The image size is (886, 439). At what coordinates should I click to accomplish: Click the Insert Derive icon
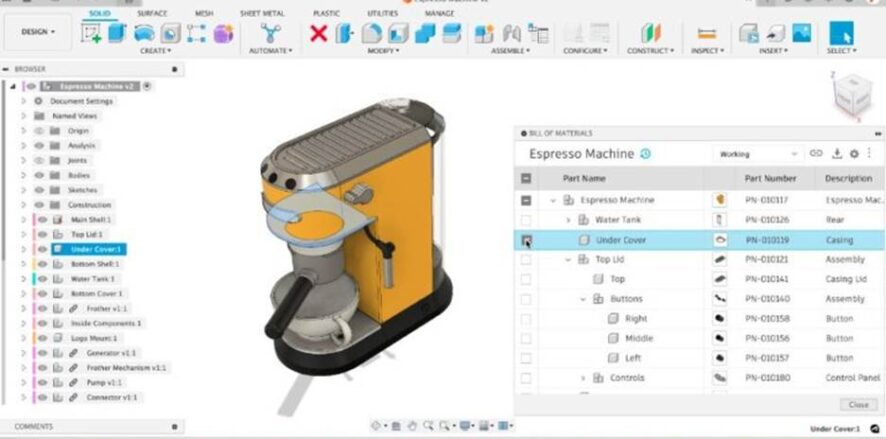[x=749, y=33]
